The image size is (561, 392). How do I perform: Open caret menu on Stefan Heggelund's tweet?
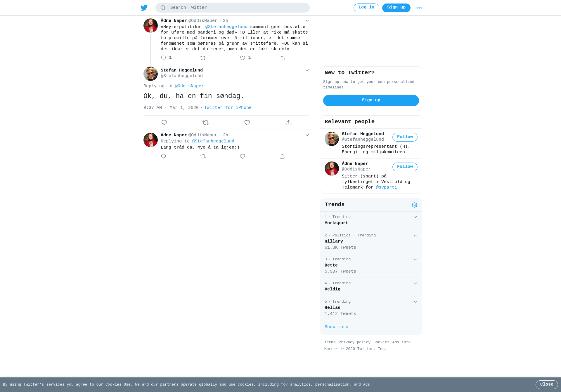(307, 70)
